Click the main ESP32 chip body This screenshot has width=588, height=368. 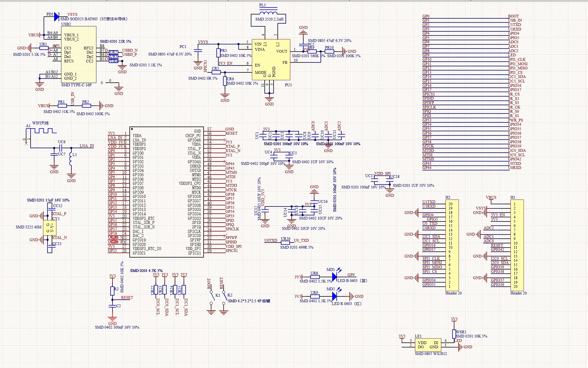(x=167, y=192)
